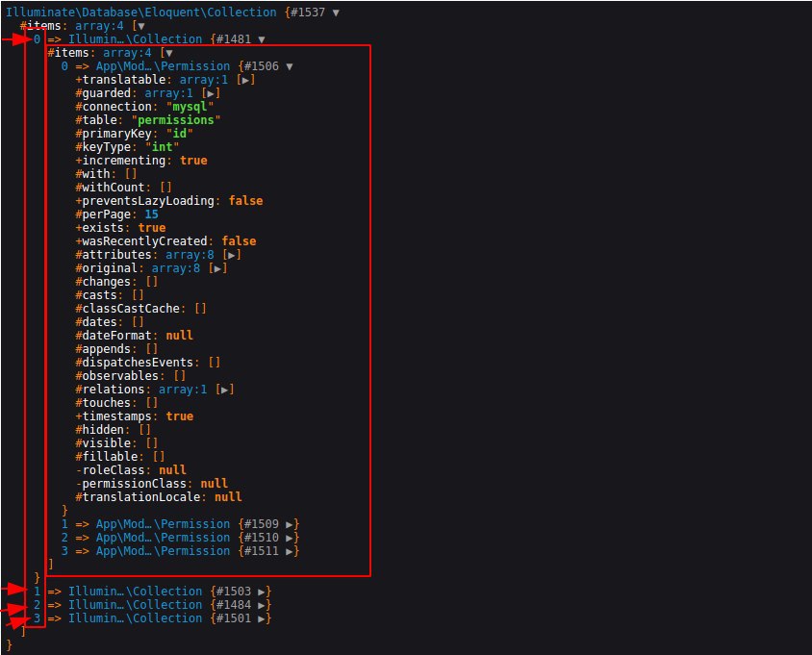Click the #touches property name
The height and width of the screenshot is (655, 812).
(x=103, y=403)
